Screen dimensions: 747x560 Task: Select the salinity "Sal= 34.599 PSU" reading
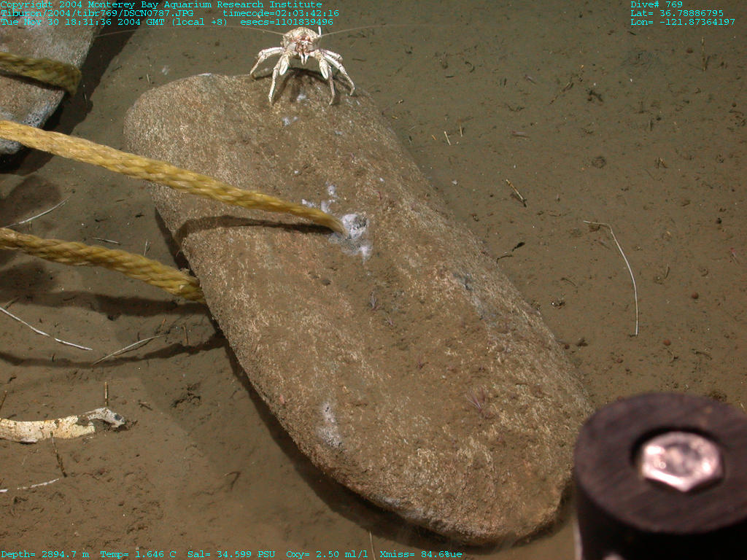tap(231, 554)
